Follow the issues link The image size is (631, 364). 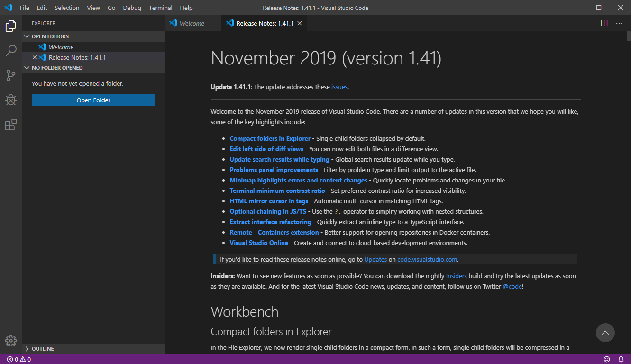[339, 87]
